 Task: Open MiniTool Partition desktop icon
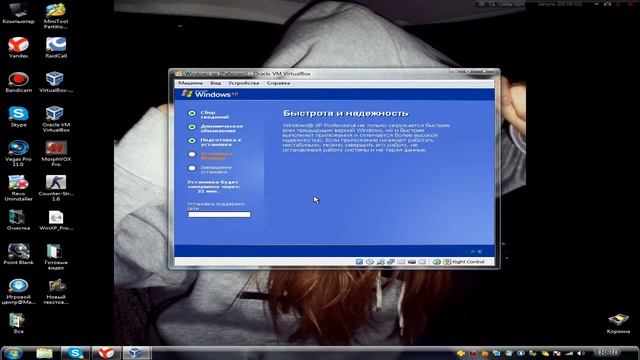56,16
